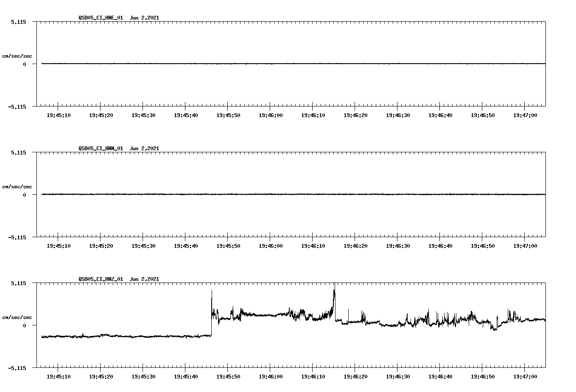Screen dimensions: 576x392
Task: Click the flat HNE waveform trace
Action: pos(294,64)
